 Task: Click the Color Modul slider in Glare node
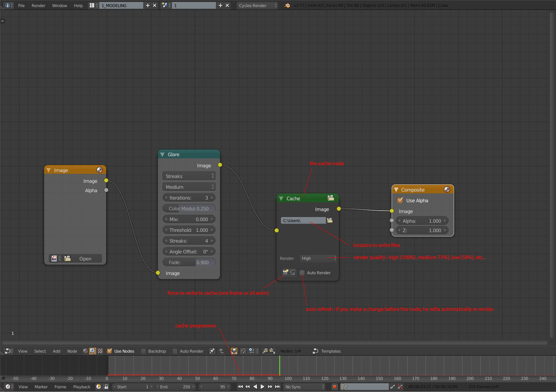(x=189, y=208)
